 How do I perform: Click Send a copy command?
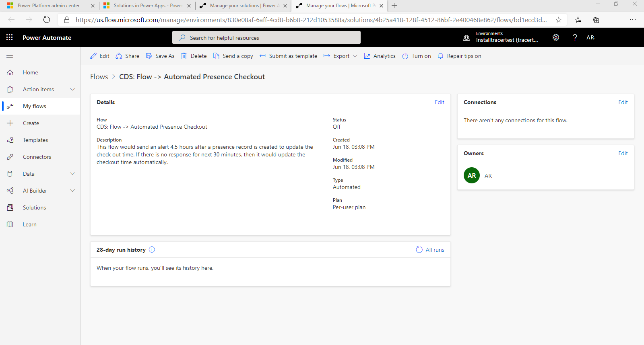(233, 56)
